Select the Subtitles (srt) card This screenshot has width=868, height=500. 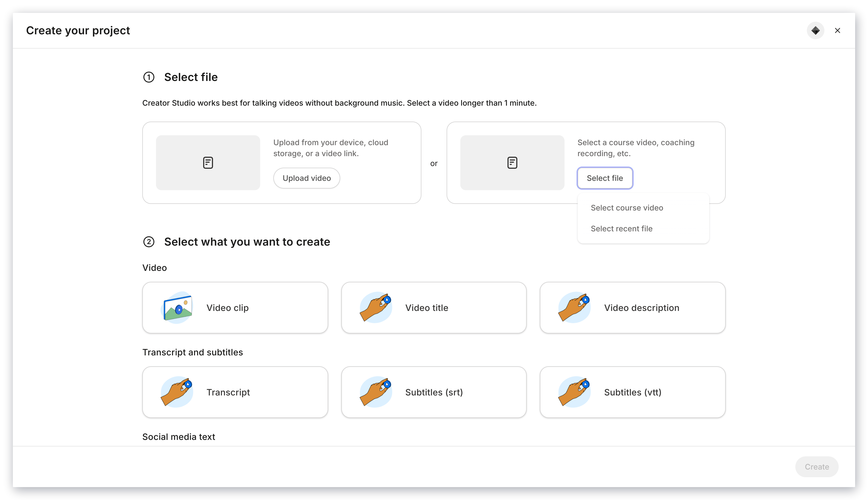(434, 392)
